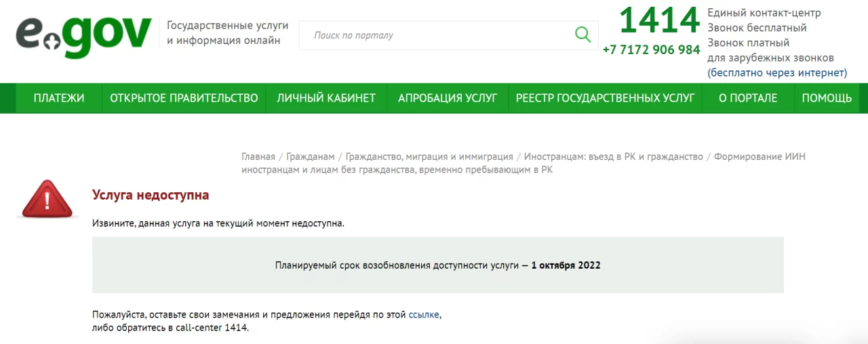
Task: Follow the 'ссылке' feedback link
Action: (424, 315)
